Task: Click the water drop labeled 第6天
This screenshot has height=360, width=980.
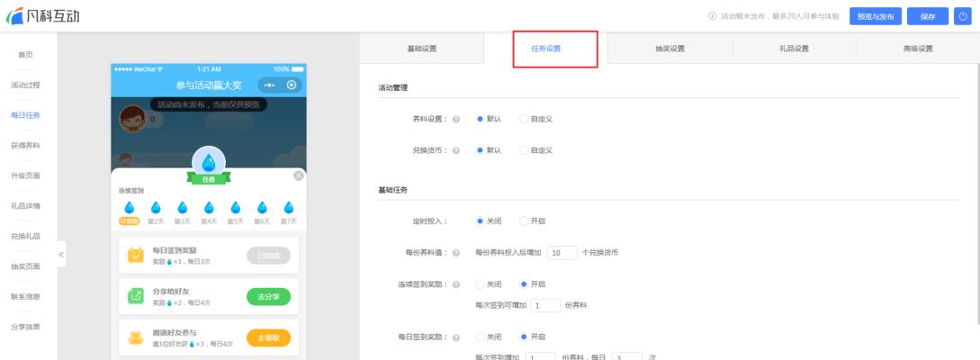Action: click(x=262, y=208)
